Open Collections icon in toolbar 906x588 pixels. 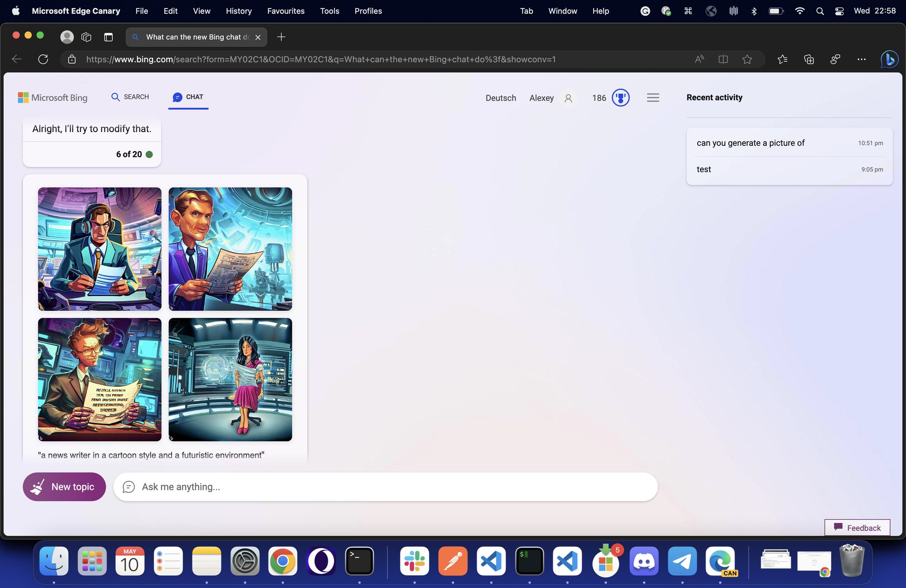[809, 59]
